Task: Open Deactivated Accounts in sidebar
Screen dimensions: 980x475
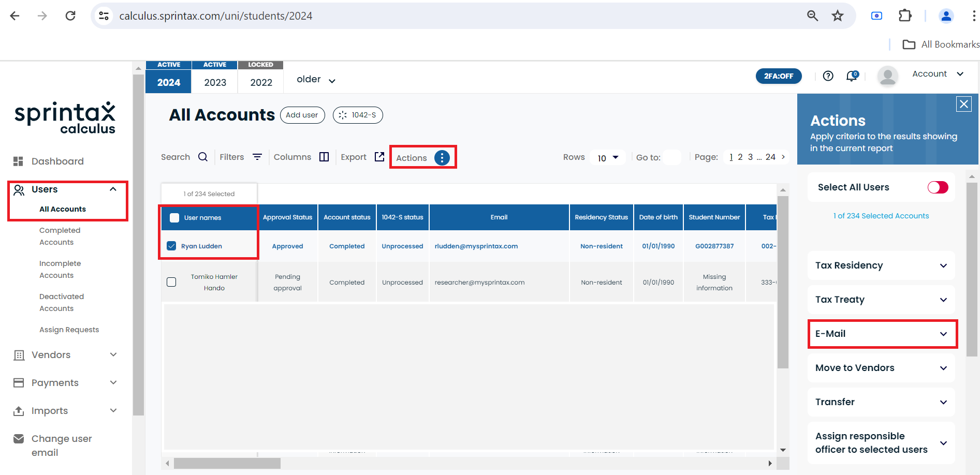Action: point(62,303)
